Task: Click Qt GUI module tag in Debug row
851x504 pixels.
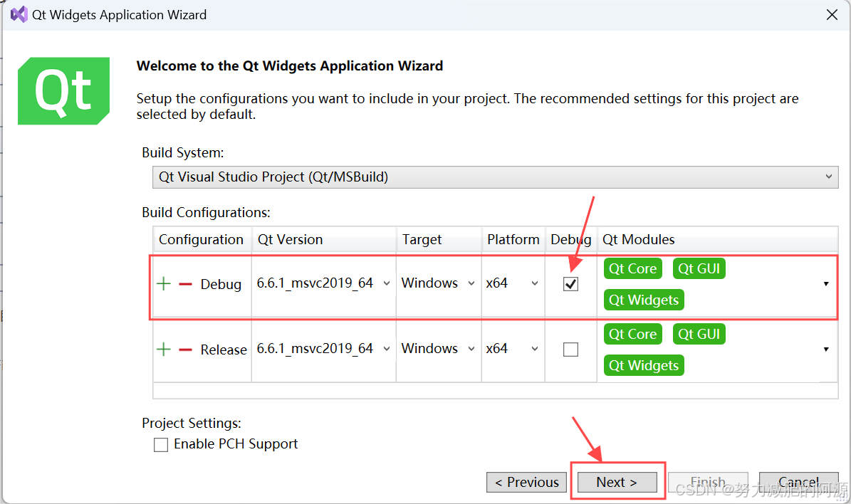Action: click(x=699, y=268)
